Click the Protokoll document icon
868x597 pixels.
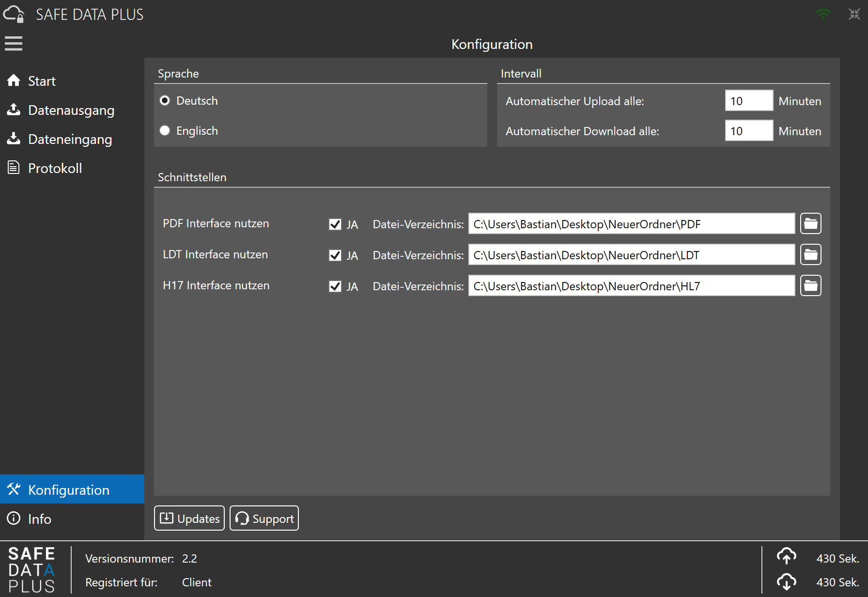[x=14, y=168]
